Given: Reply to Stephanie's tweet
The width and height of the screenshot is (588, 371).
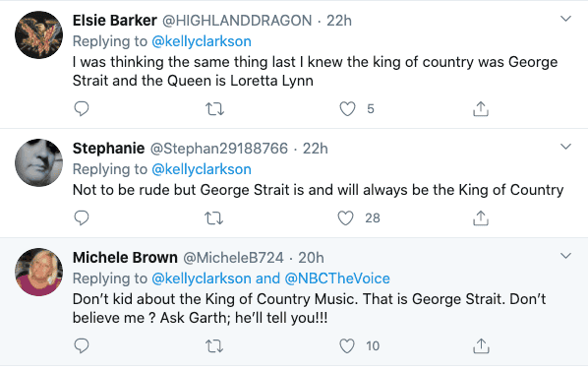Looking at the screenshot, I should (82, 217).
